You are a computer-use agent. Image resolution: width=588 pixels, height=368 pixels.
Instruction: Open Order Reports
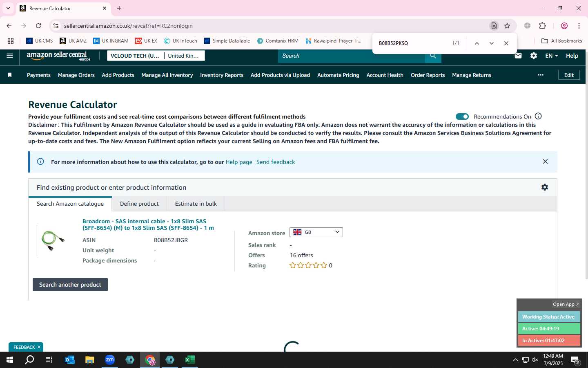428,75
